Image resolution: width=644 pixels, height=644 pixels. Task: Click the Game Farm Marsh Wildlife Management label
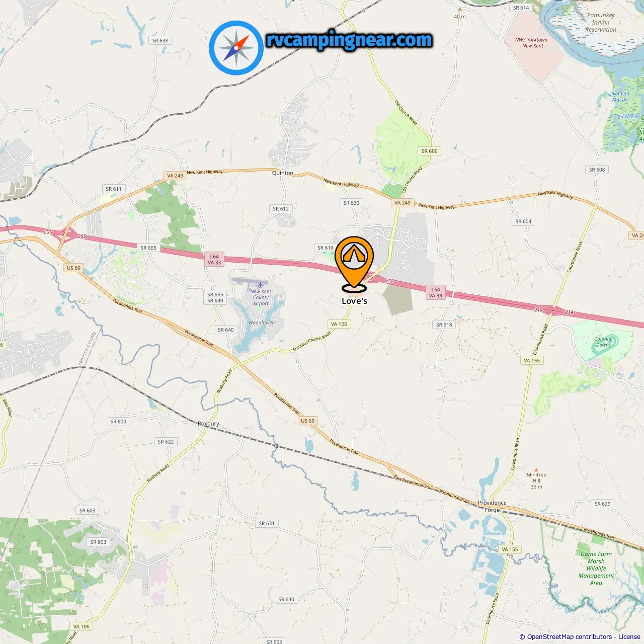coord(596,569)
